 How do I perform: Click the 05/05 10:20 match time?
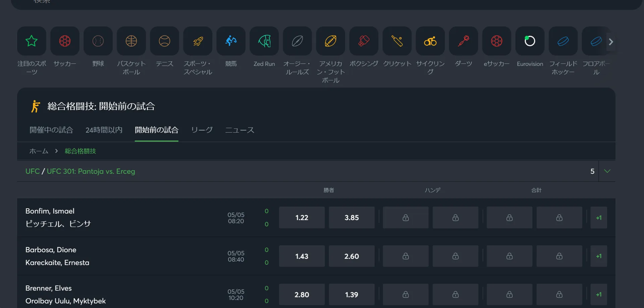click(x=236, y=295)
